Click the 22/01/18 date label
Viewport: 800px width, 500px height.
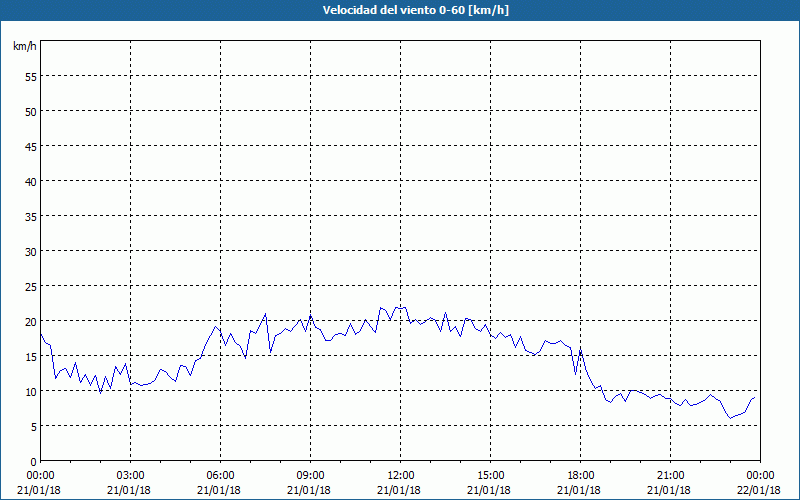pyautogui.click(x=760, y=490)
